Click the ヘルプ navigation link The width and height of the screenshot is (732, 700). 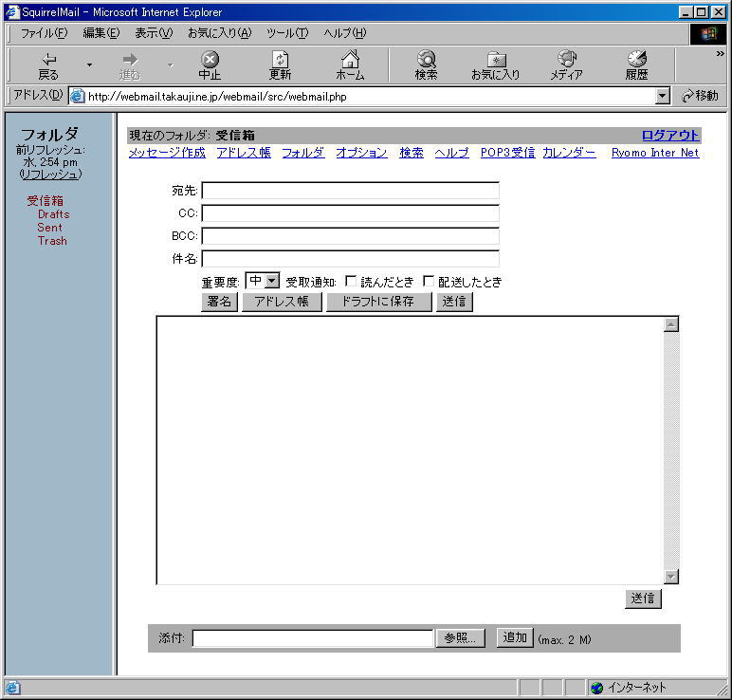coord(452,153)
